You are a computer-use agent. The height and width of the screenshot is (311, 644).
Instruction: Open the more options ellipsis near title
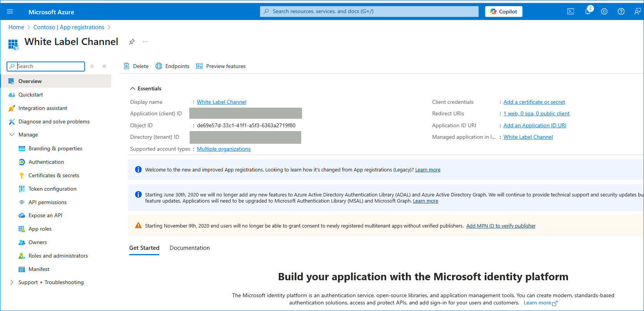point(145,42)
